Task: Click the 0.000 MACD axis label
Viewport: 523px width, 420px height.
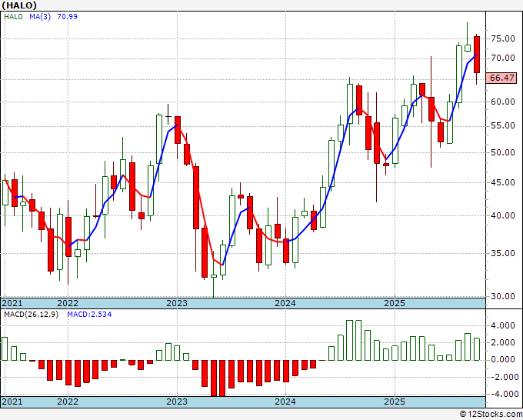Action: (x=503, y=360)
